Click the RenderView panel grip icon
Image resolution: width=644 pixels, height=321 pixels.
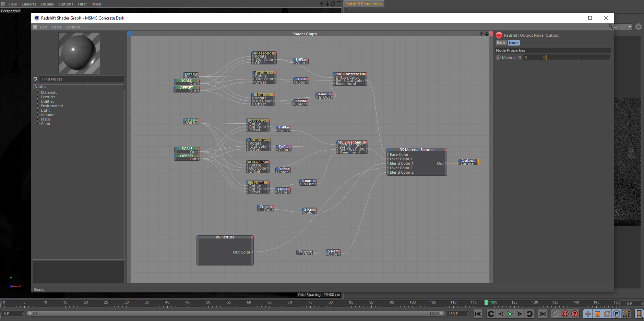coord(347,10)
